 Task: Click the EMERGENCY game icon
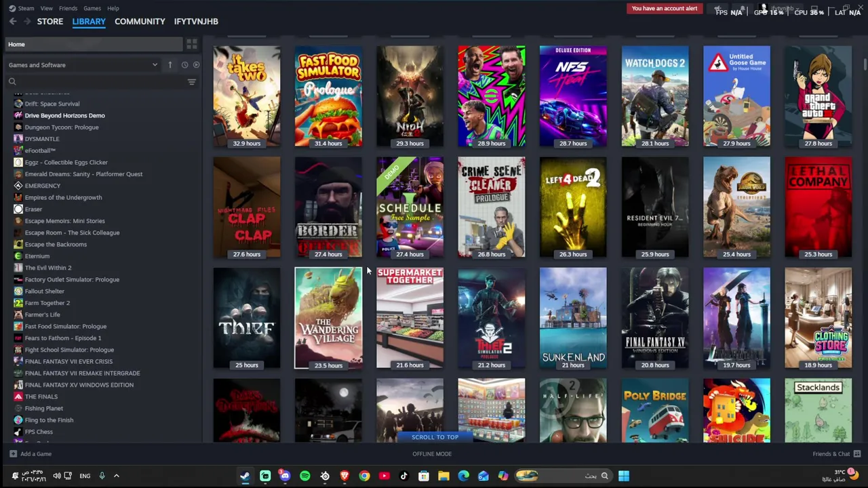click(x=18, y=186)
